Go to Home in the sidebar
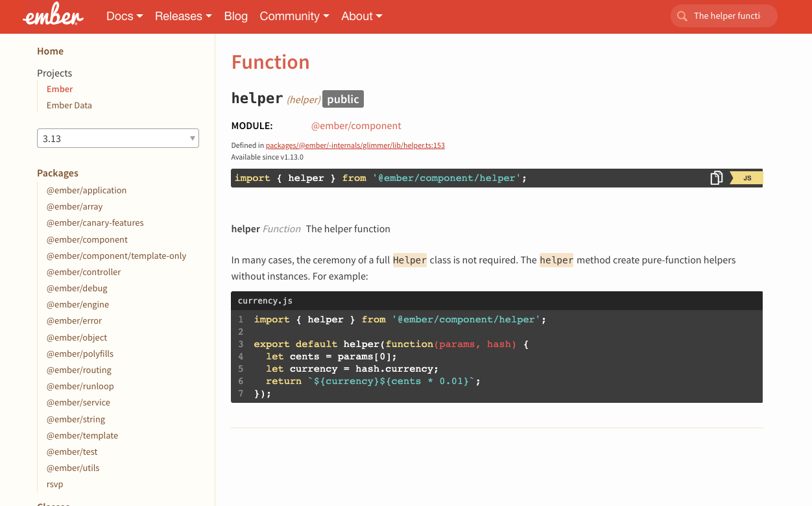Image resolution: width=812 pixels, height=506 pixels. pos(51,51)
